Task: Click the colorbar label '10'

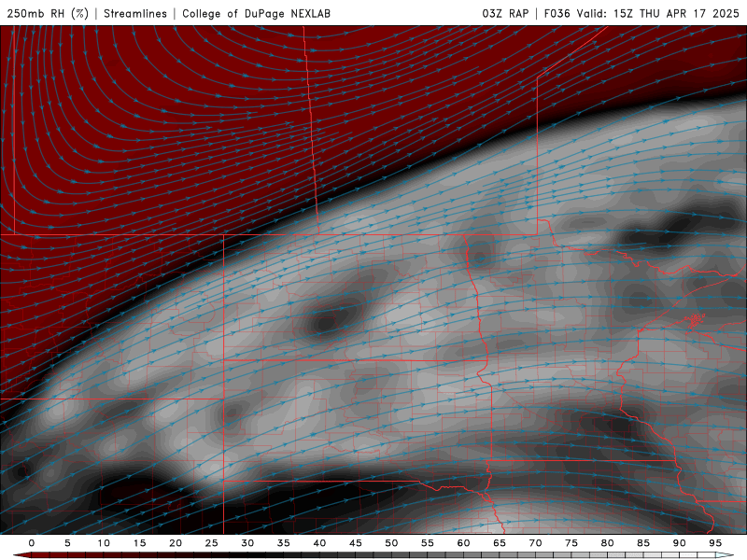Action: [x=104, y=543]
